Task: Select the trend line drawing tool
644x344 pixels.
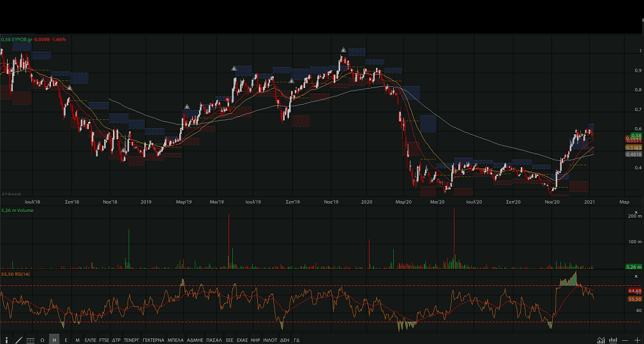Action: 19,340
